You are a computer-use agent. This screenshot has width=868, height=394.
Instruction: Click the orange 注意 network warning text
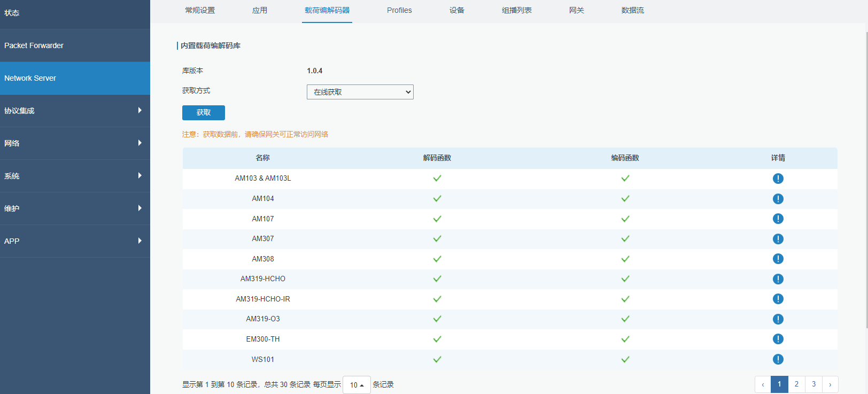pos(255,134)
